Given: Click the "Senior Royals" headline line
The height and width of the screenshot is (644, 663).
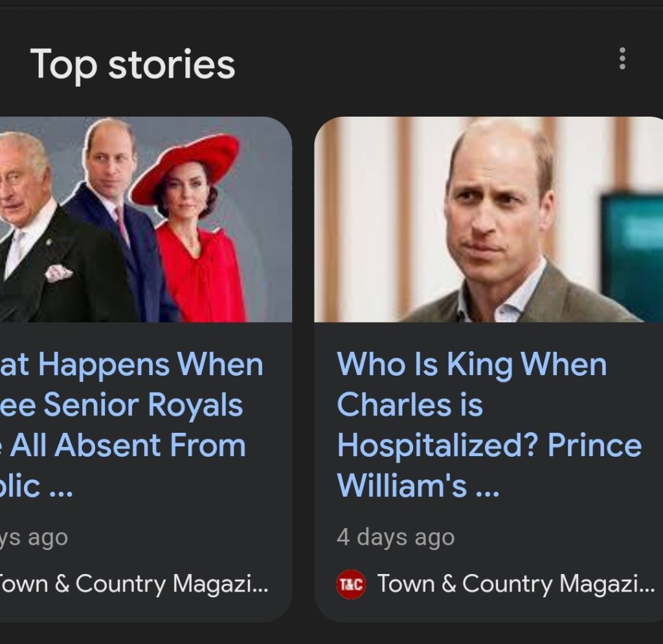Looking at the screenshot, I should point(123,405).
